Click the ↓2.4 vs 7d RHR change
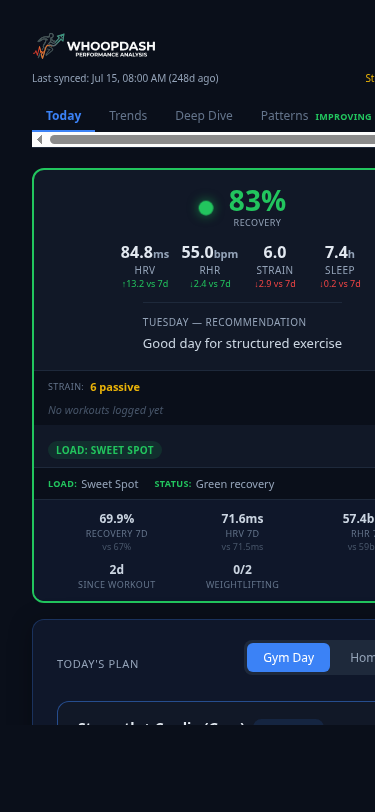The height and width of the screenshot is (812, 375). tap(210, 284)
